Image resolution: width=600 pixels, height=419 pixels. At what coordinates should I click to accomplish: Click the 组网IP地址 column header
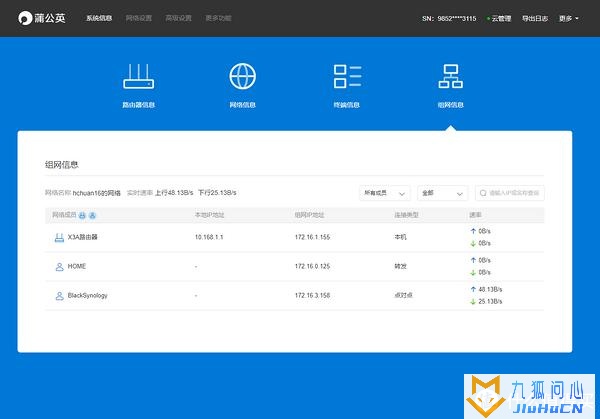click(x=309, y=215)
